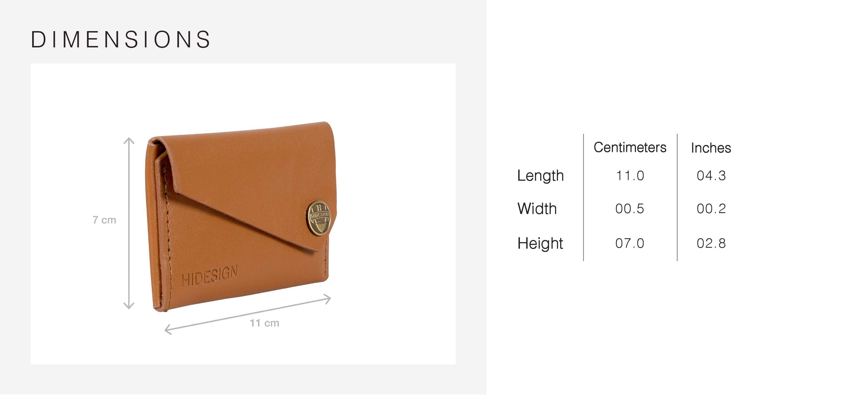The width and height of the screenshot is (868, 395).
Task: Click the diagonal 11 cm length arrow
Action: [248, 315]
